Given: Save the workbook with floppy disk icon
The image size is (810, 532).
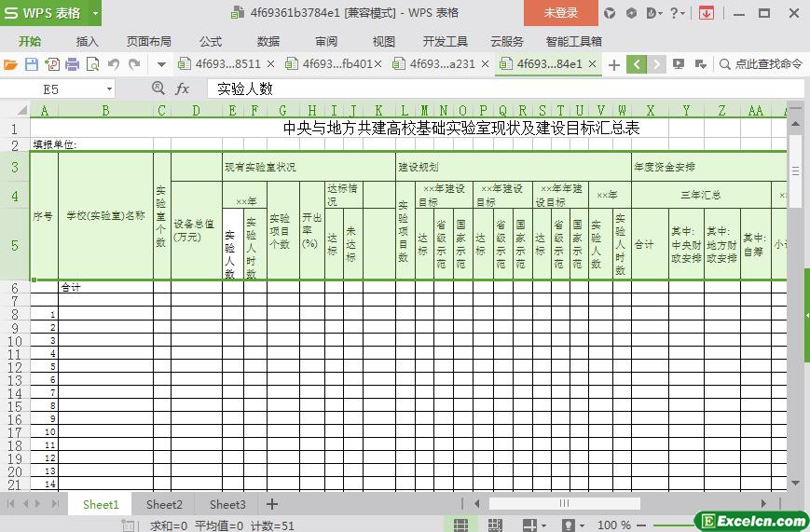Looking at the screenshot, I should [32, 64].
